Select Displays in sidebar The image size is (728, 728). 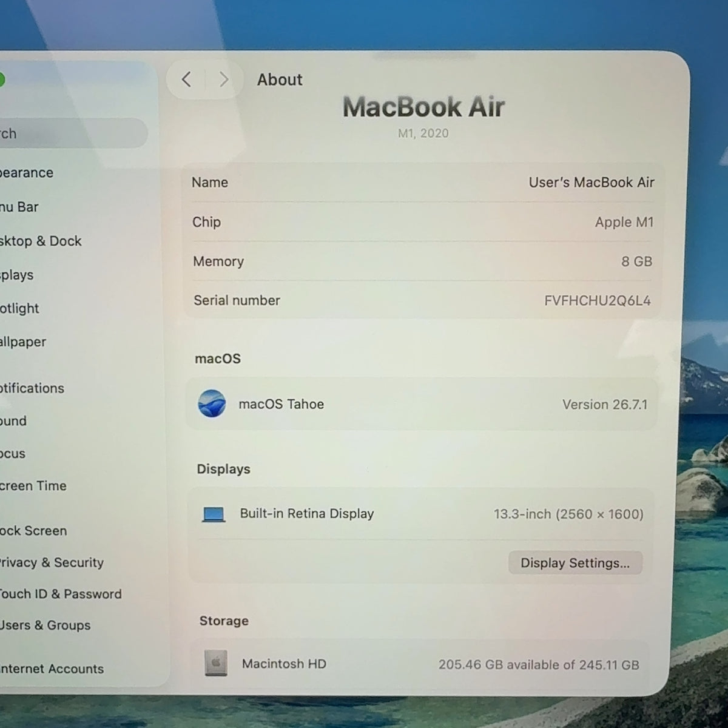pyautogui.click(x=17, y=275)
